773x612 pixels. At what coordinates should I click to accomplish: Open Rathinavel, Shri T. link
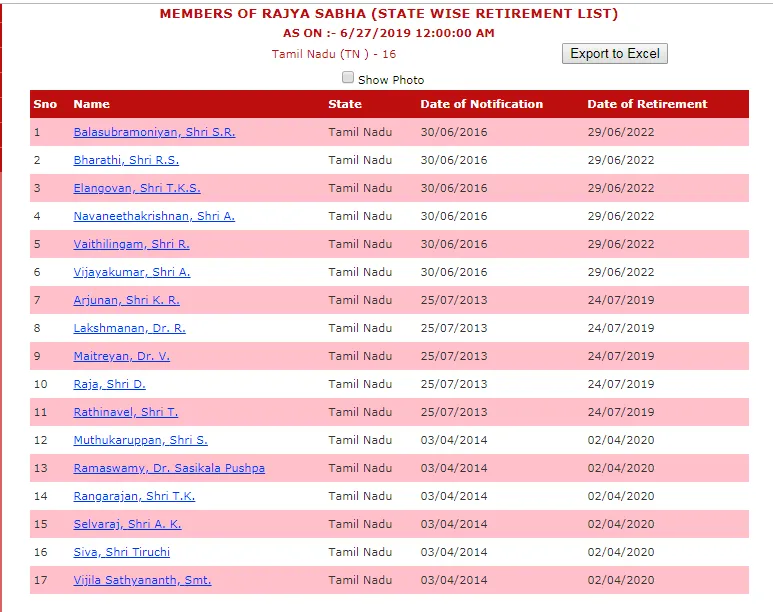(x=126, y=412)
